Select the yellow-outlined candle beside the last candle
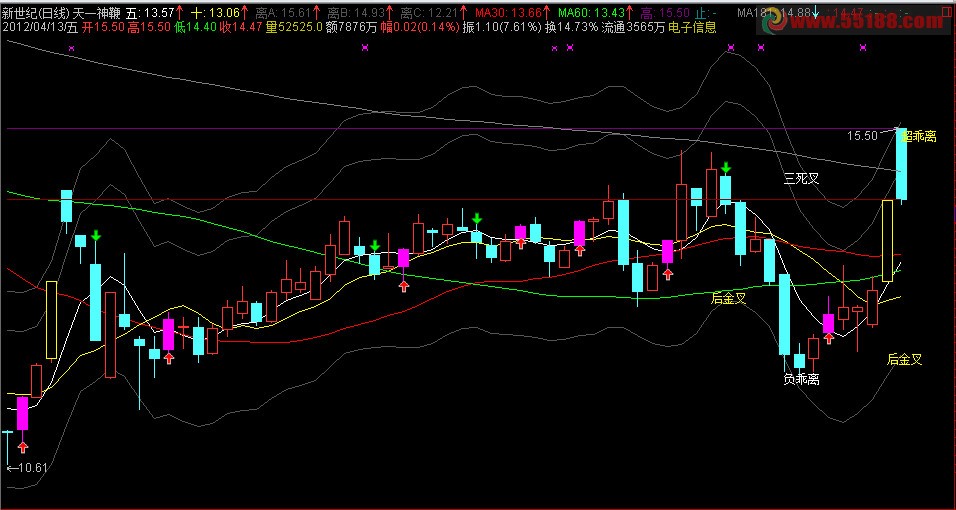956x510 pixels. coord(887,241)
